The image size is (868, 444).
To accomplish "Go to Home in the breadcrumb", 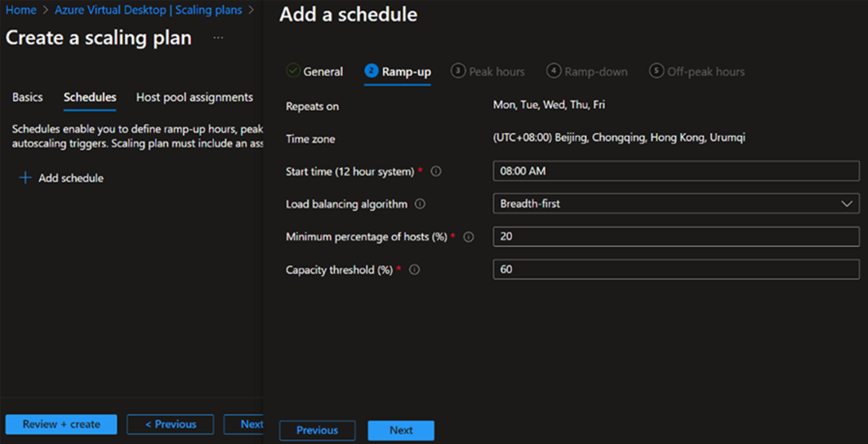I will click(21, 10).
